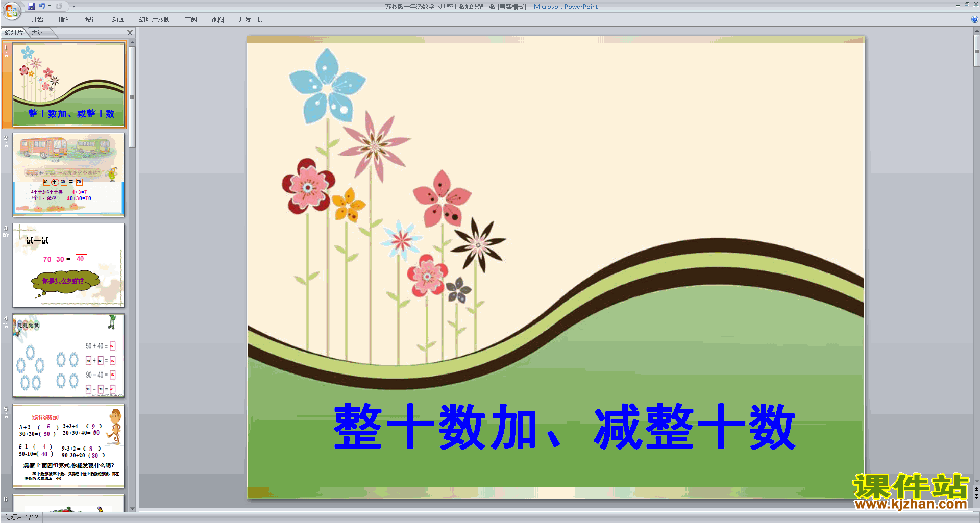Select the partially visible slide 6 thumbnail

68,503
